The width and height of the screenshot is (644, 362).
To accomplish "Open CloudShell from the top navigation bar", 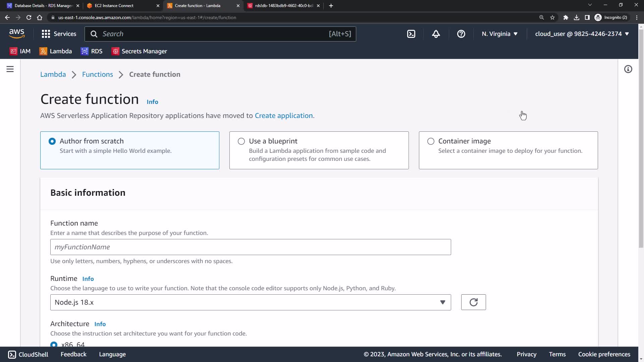I will click(411, 34).
